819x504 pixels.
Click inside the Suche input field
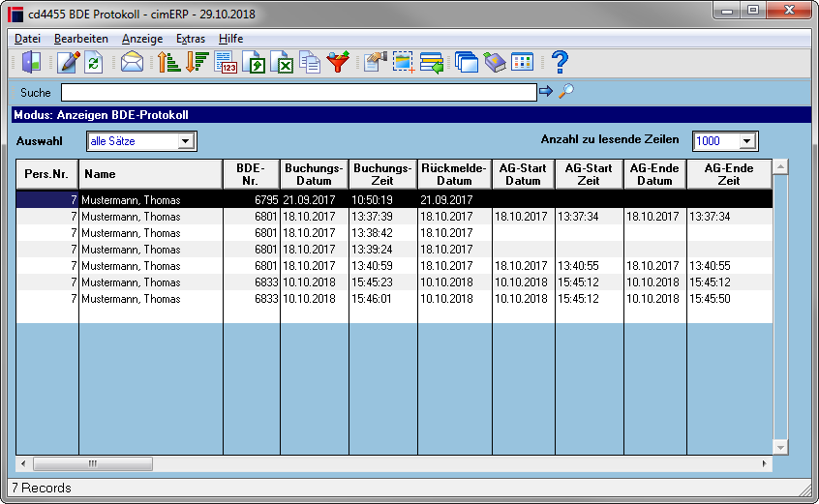299,92
